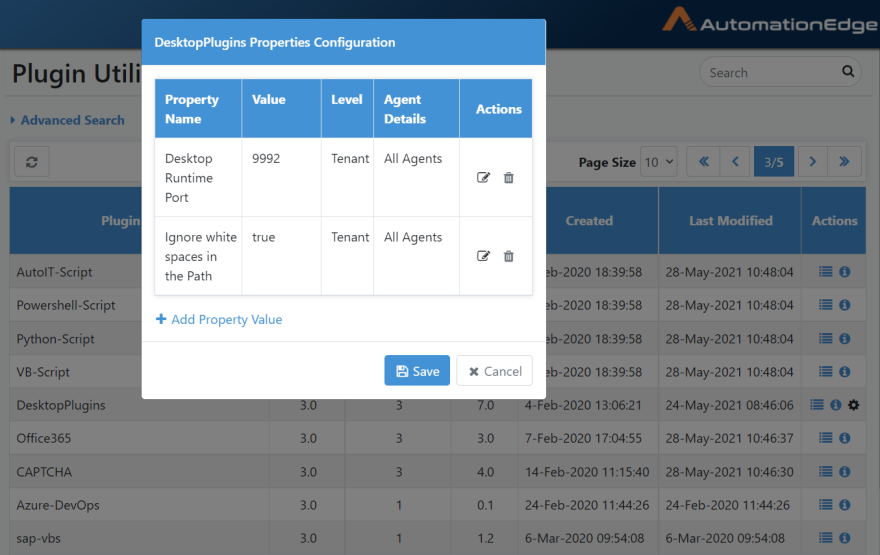
Task: Open the list icon for Office365
Action: pyautogui.click(x=826, y=438)
